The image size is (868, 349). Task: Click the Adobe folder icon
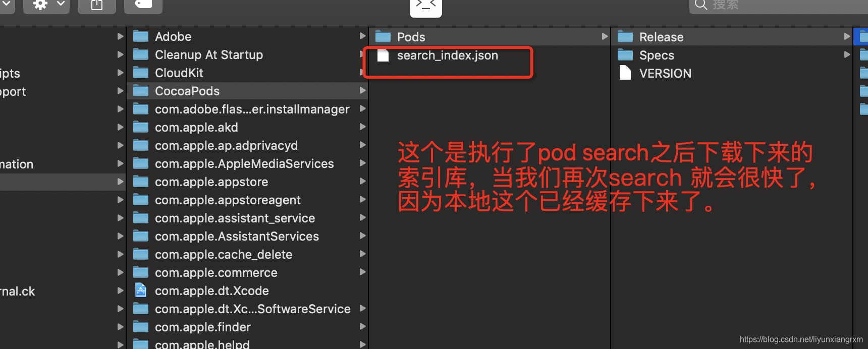point(141,36)
